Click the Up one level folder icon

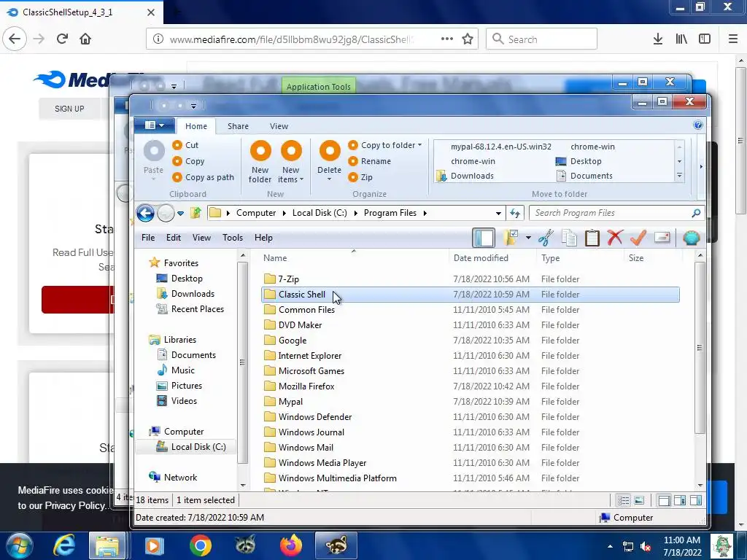pyautogui.click(x=196, y=213)
